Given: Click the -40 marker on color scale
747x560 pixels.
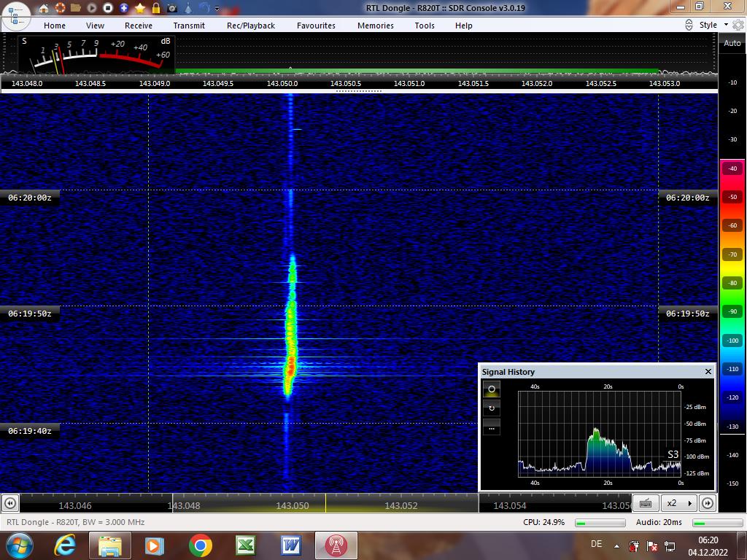Looking at the screenshot, I should pos(732,168).
